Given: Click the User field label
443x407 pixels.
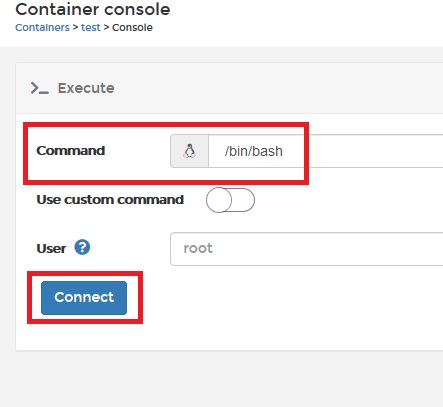Looking at the screenshot, I should tap(51, 248).
